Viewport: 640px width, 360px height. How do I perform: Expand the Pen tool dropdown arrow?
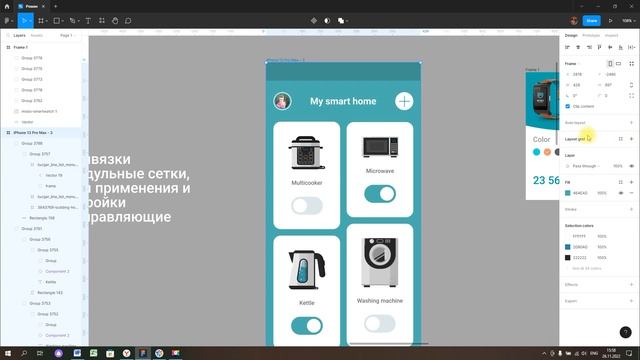78,21
